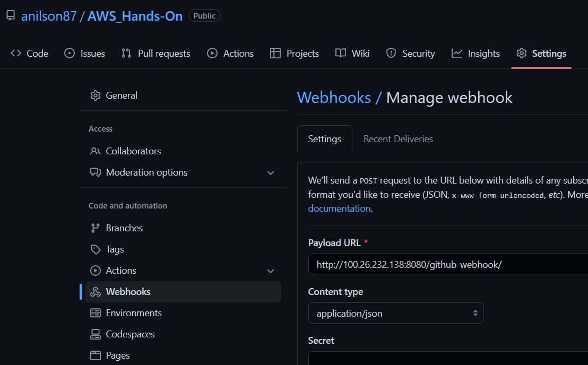Expand the Moderation options chevron
The image size is (588, 365).
pyautogui.click(x=271, y=173)
